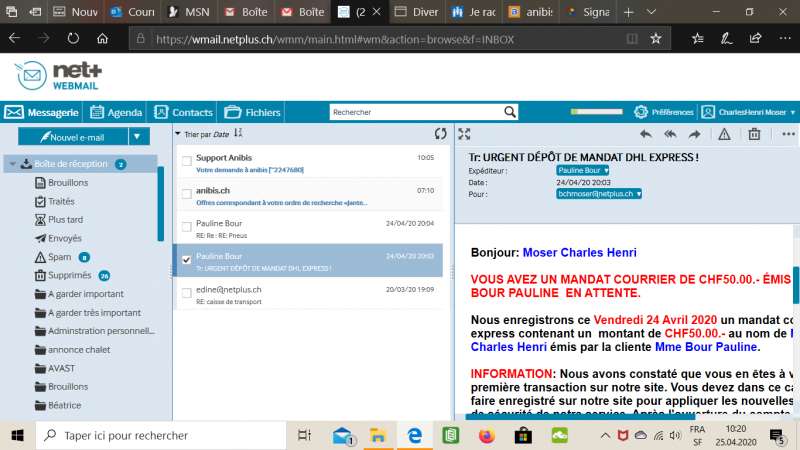800x450 pixels.
Task: Click the mailbox quota usage bar
Action: [x=596, y=112]
